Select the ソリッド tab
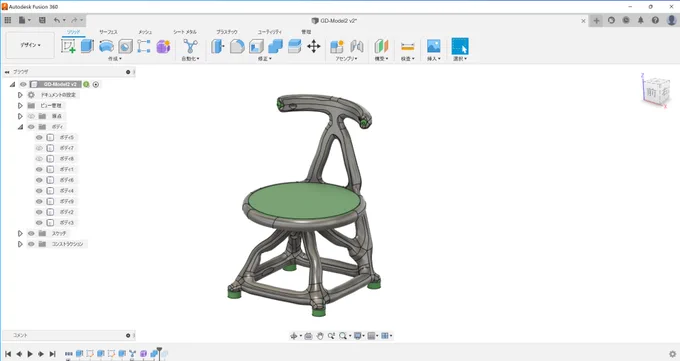The height and width of the screenshot is (361, 680). tap(73, 32)
